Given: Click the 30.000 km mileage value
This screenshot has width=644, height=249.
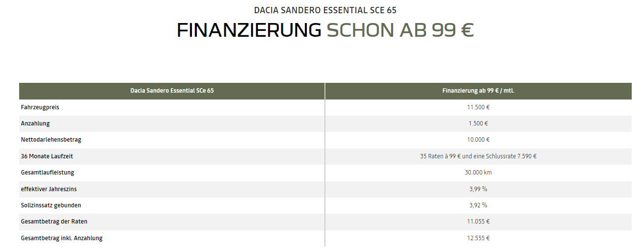Looking at the screenshot, I should pyautogui.click(x=479, y=173).
